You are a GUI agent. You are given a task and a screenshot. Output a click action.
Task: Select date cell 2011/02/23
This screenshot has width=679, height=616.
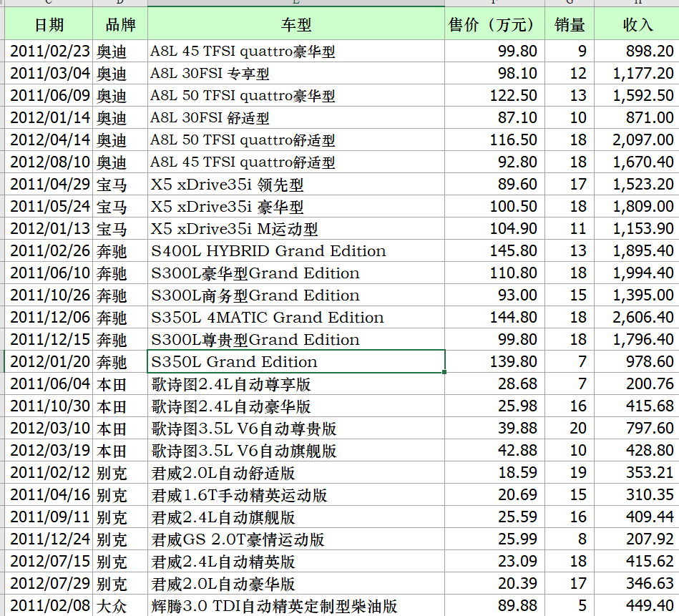(49, 51)
